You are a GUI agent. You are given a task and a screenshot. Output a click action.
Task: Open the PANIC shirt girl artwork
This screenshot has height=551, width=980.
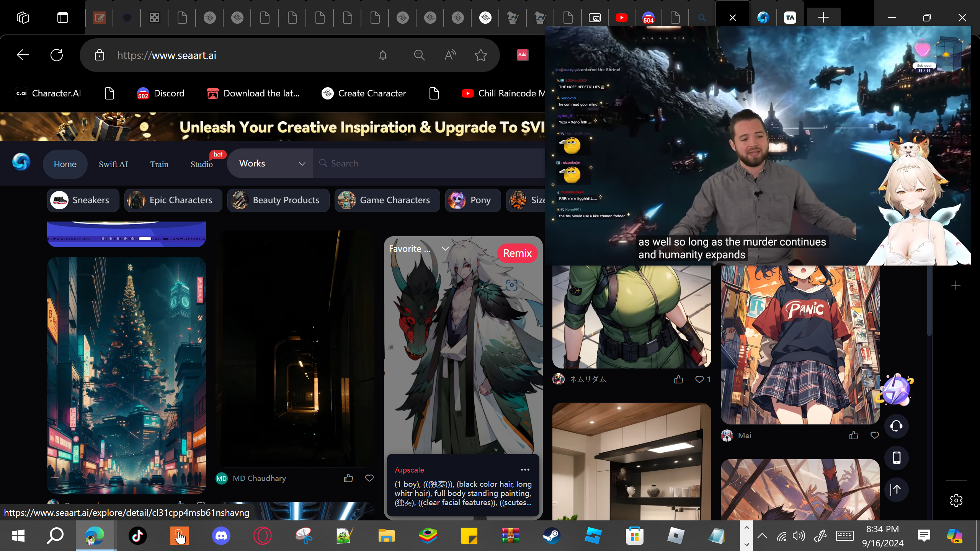[800, 344]
